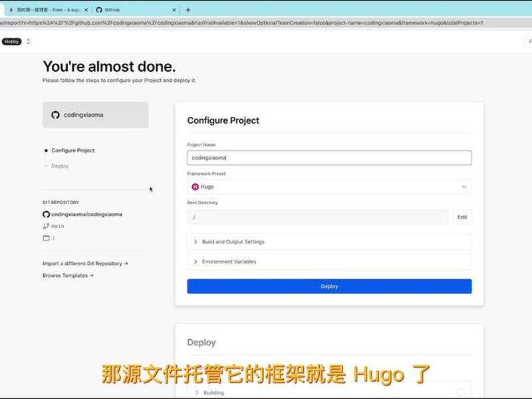
Task: Expand the Building step in Deploy panel
Action: coord(329,392)
